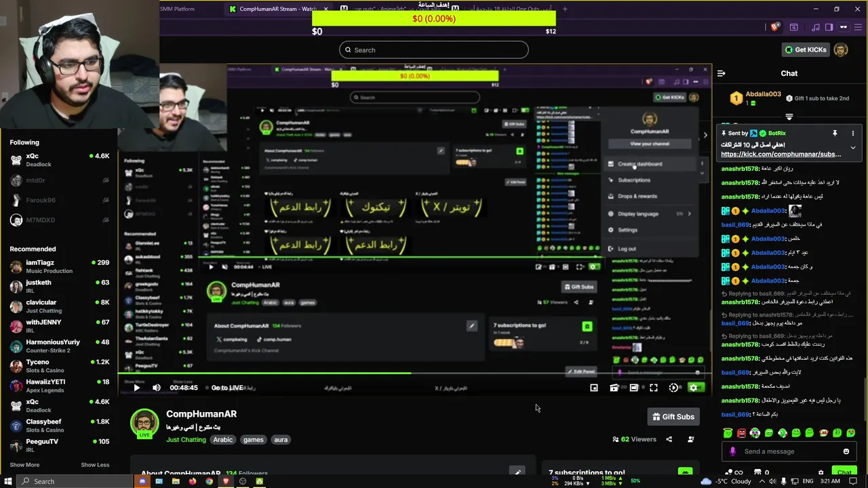The height and width of the screenshot is (488, 868).
Task: Select the Just Chatting category link
Action: (x=186, y=440)
